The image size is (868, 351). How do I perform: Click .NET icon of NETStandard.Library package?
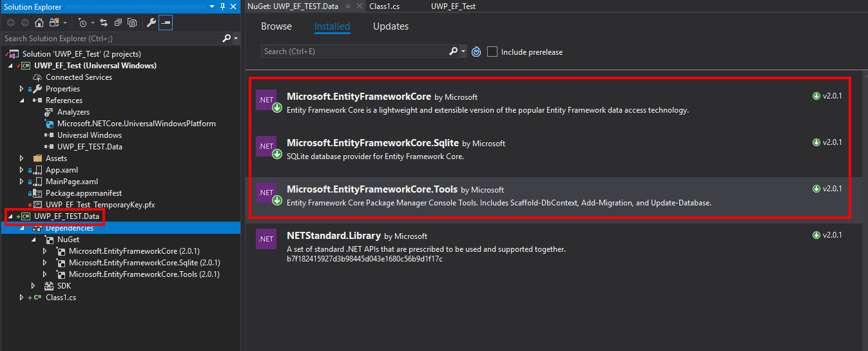[266, 239]
